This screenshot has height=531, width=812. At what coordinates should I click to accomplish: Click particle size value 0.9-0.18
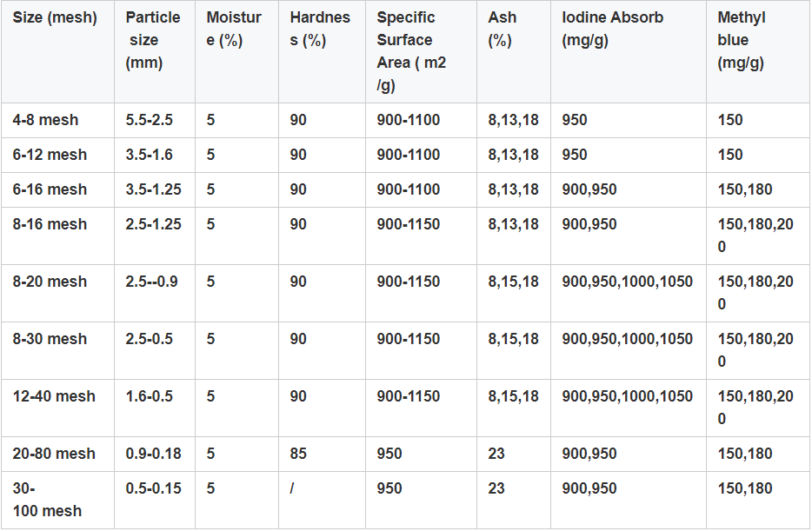point(153,454)
